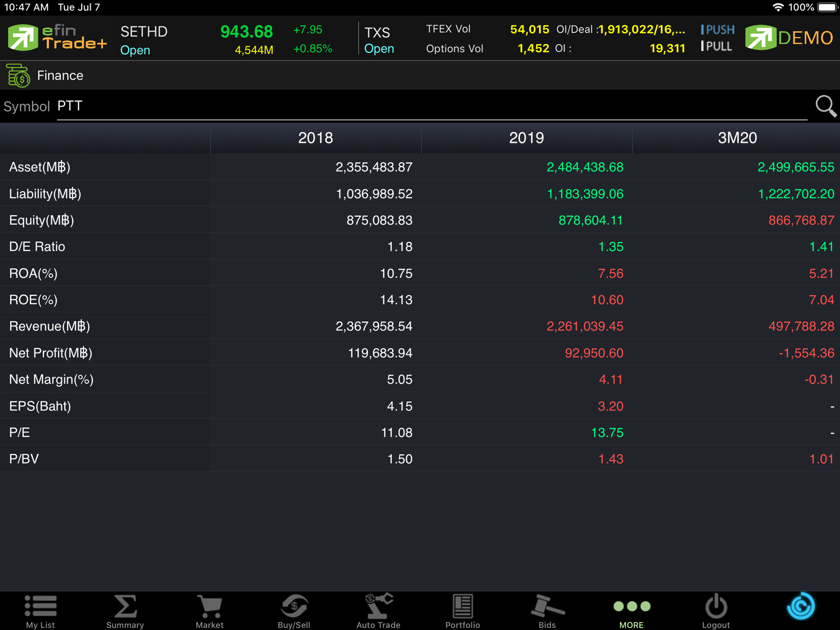Open Portfolio tab
The image size is (840, 630).
click(462, 611)
